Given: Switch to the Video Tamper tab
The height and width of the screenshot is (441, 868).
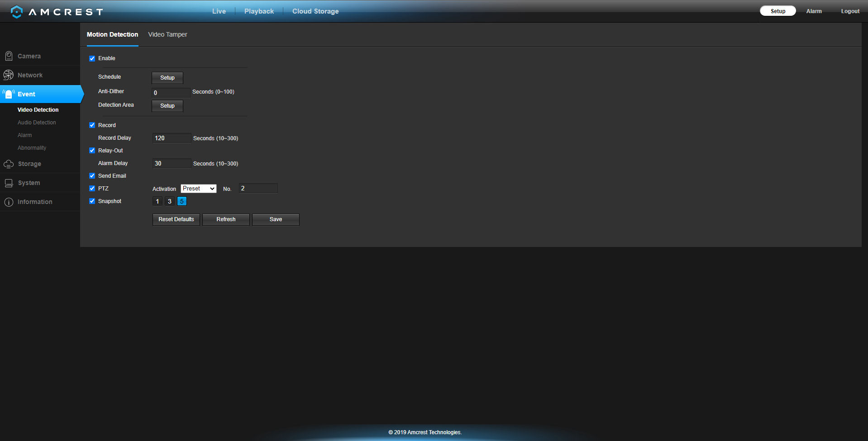Looking at the screenshot, I should 167,34.
